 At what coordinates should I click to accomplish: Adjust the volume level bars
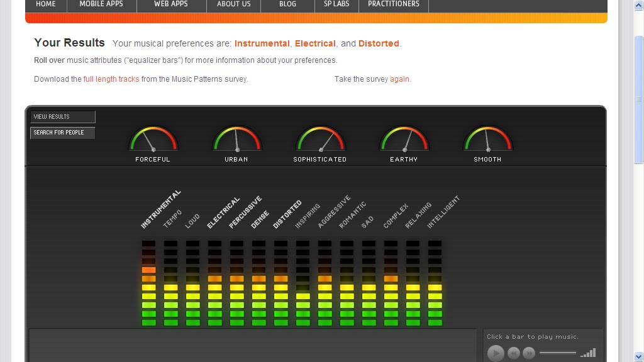(588, 353)
